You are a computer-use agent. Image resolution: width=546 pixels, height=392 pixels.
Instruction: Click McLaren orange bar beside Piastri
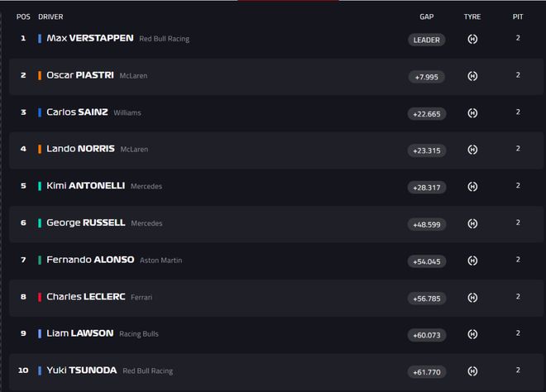tap(40, 75)
